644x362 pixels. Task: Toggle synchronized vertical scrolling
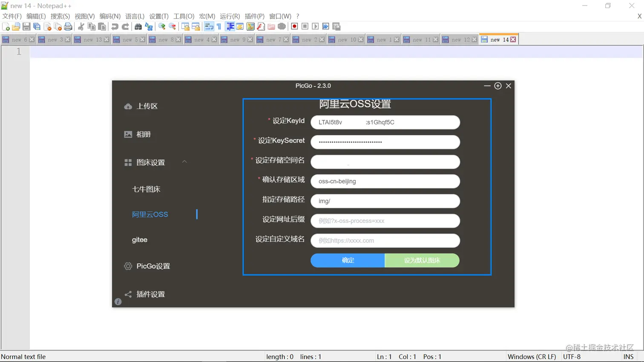click(185, 26)
